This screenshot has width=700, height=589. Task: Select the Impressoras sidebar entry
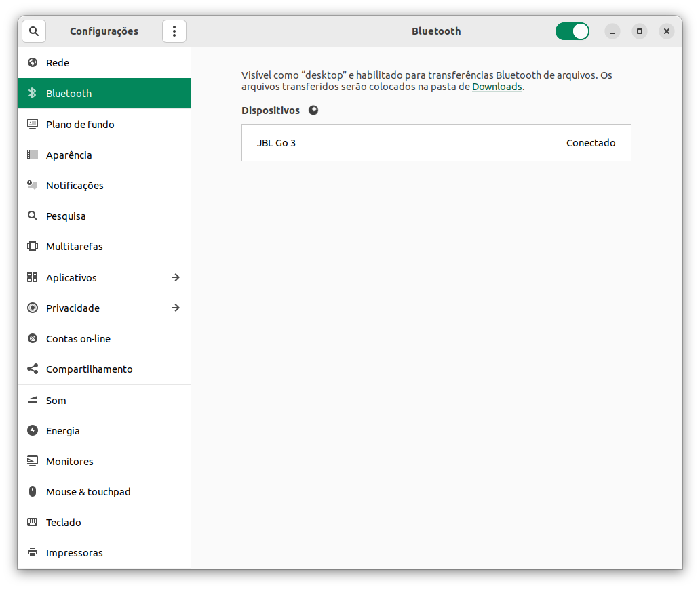point(104,553)
